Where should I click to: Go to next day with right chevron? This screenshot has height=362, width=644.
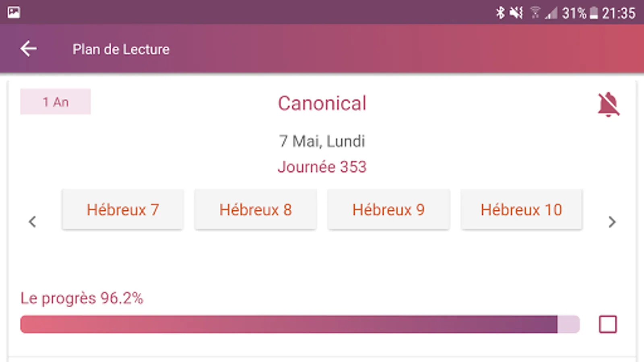click(612, 222)
